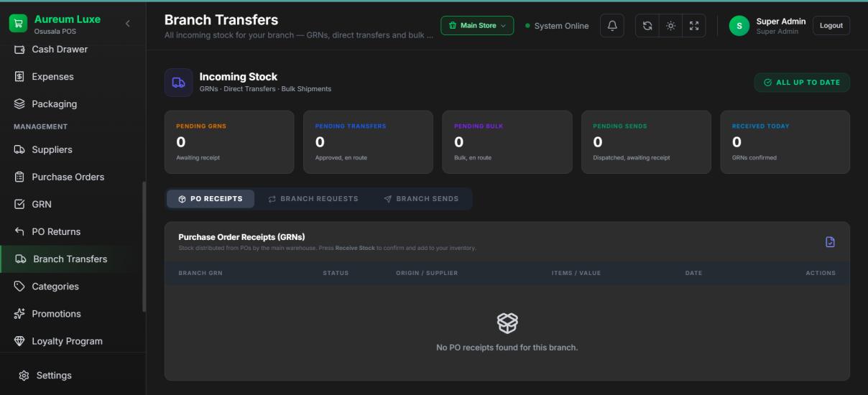Click the Promotions sparkle icon

20,314
